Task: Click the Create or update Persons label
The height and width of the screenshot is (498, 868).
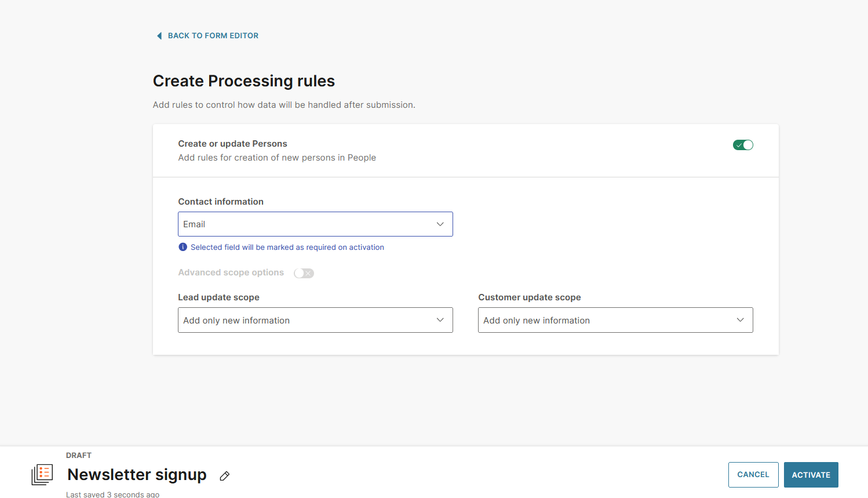Action: [232, 144]
